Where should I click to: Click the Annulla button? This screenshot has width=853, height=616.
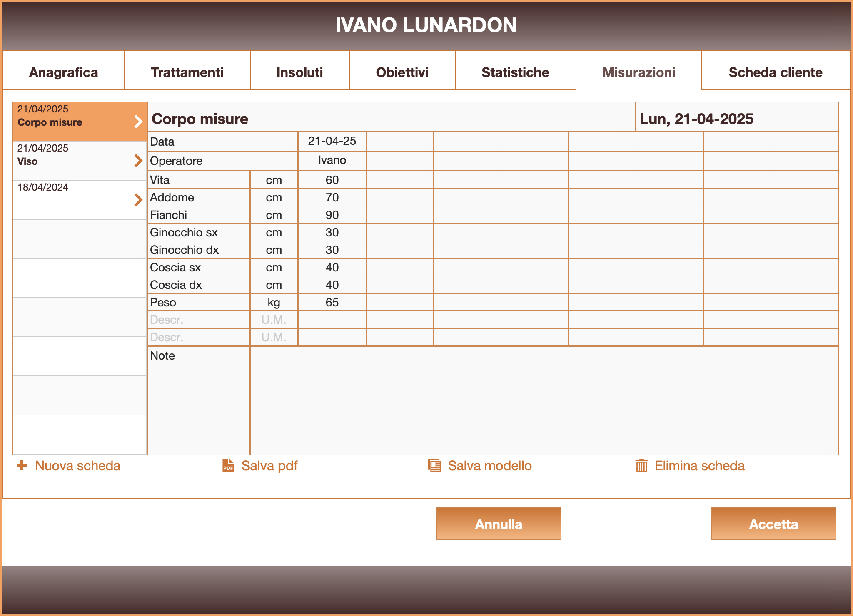click(499, 524)
